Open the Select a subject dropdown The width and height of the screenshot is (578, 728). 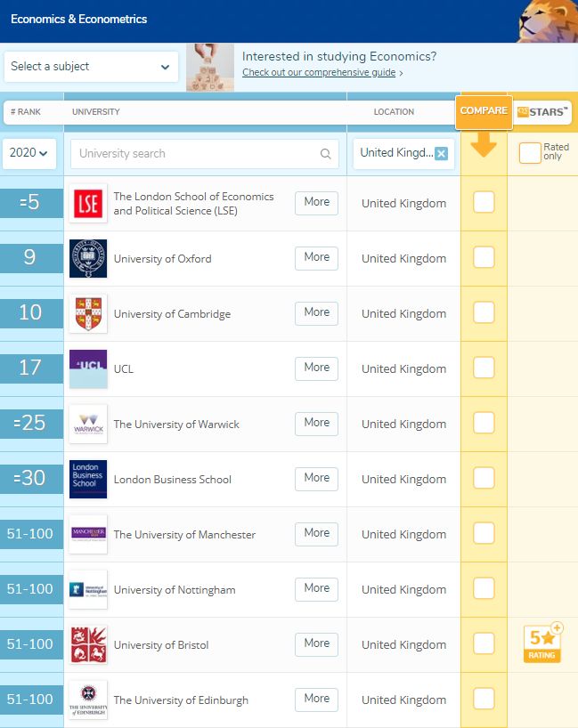coord(91,67)
